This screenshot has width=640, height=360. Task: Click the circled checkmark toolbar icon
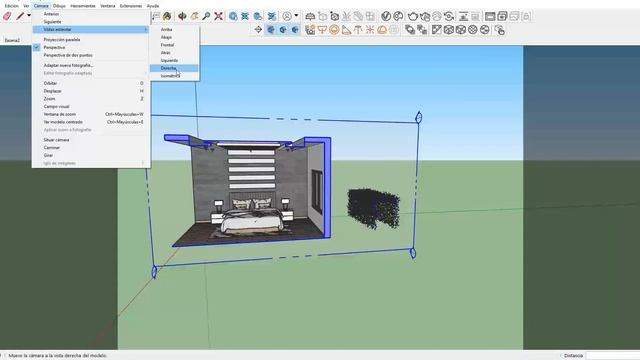(x=386, y=16)
